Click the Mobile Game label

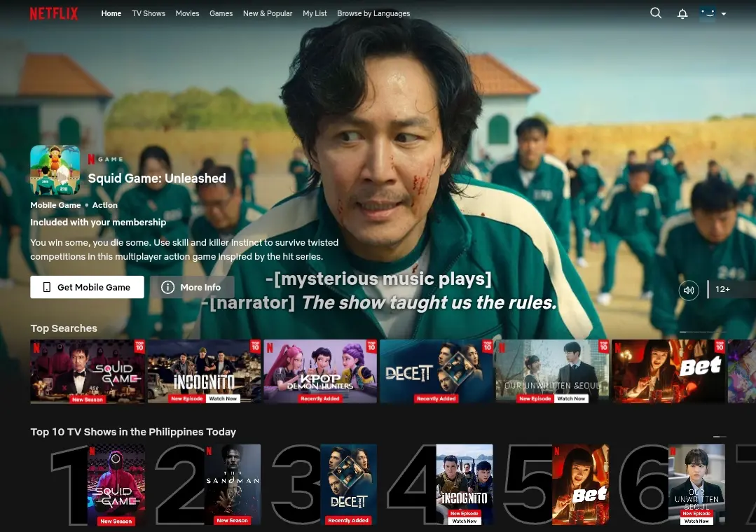point(55,205)
